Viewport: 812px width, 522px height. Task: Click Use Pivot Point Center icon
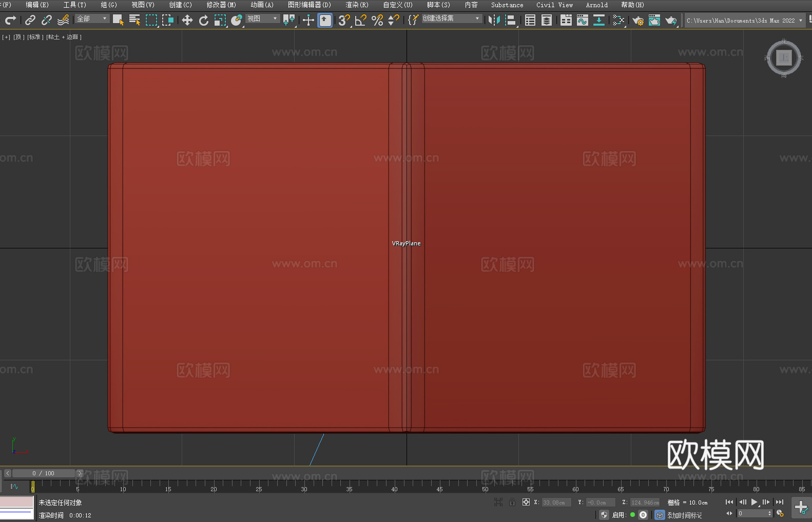click(x=289, y=20)
